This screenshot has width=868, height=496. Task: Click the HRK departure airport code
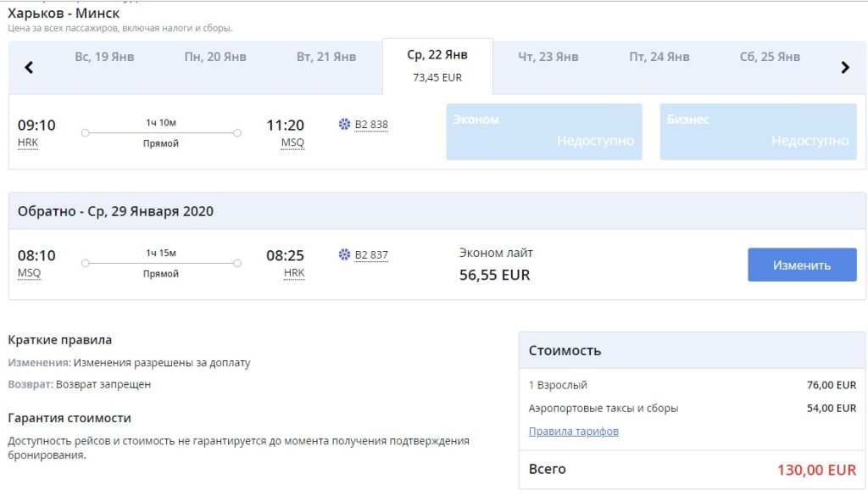tap(28, 142)
